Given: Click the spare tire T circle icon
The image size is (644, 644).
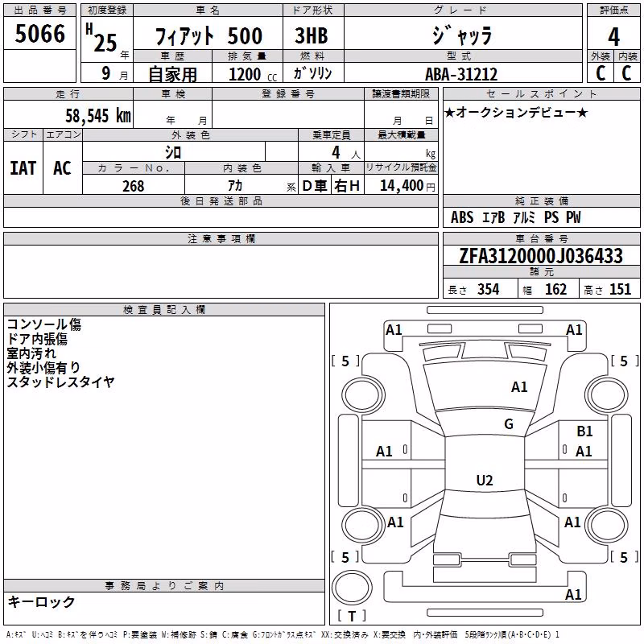Looking at the screenshot, I should pyautogui.click(x=352, y=588).
